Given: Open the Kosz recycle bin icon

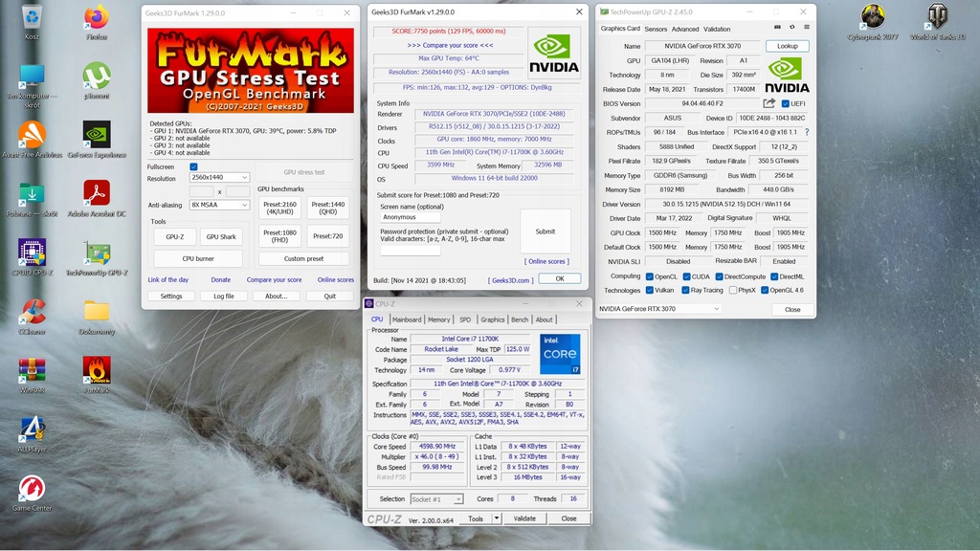Looking at the screenshot, I should (32, 17).
